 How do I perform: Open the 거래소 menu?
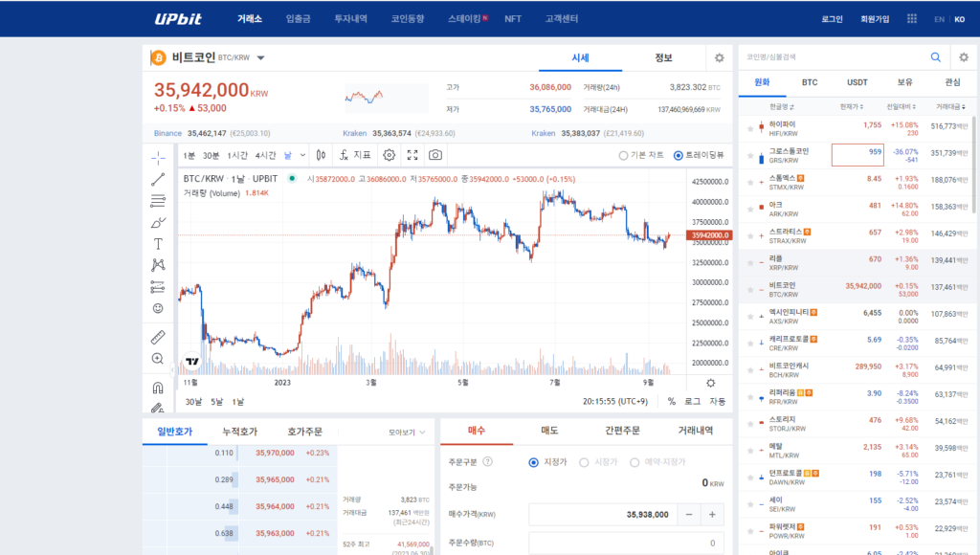[x=250, y=19]
